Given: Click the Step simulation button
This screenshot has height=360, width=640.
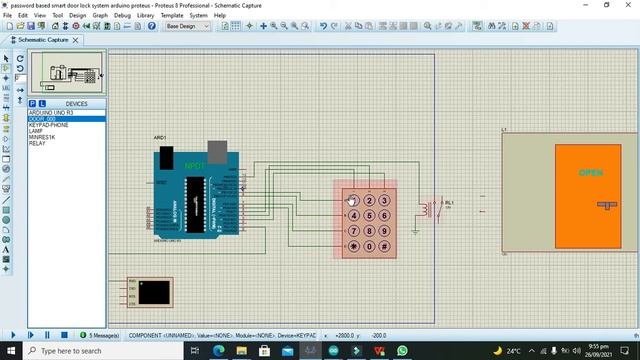Looking at the screenshot, I should pos(31,335).
